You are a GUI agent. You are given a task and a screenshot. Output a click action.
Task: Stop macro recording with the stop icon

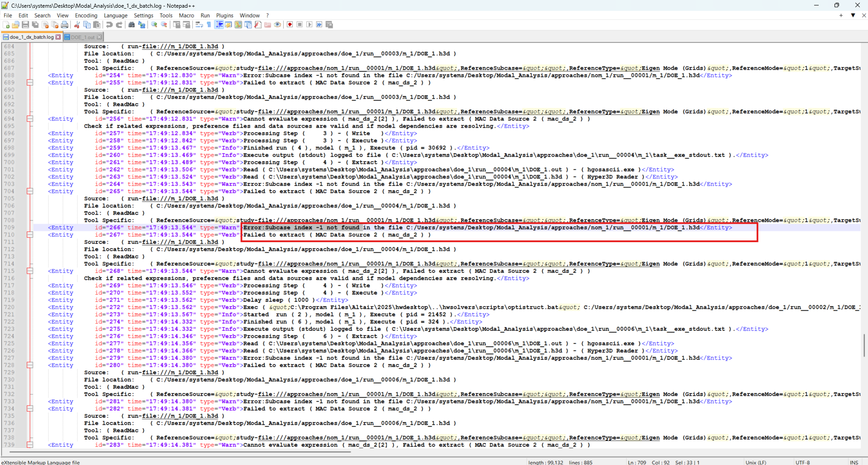[300, 25]
